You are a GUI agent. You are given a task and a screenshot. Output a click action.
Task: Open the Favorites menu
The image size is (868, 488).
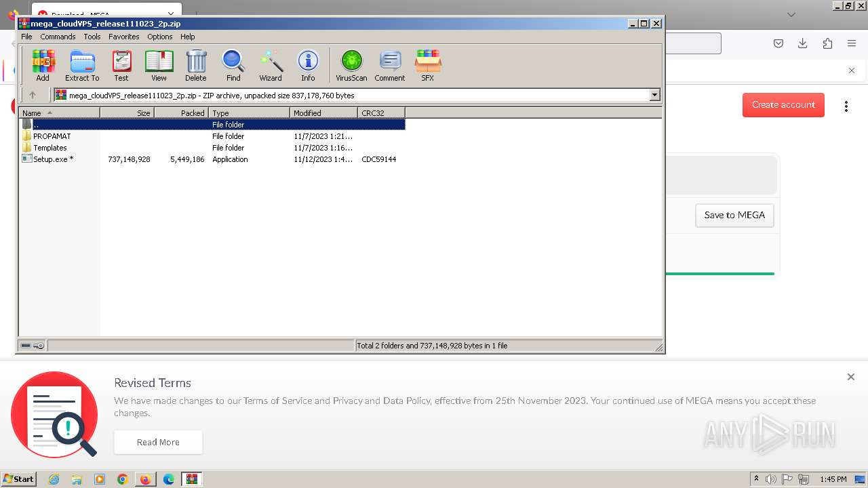click(124, 37)
